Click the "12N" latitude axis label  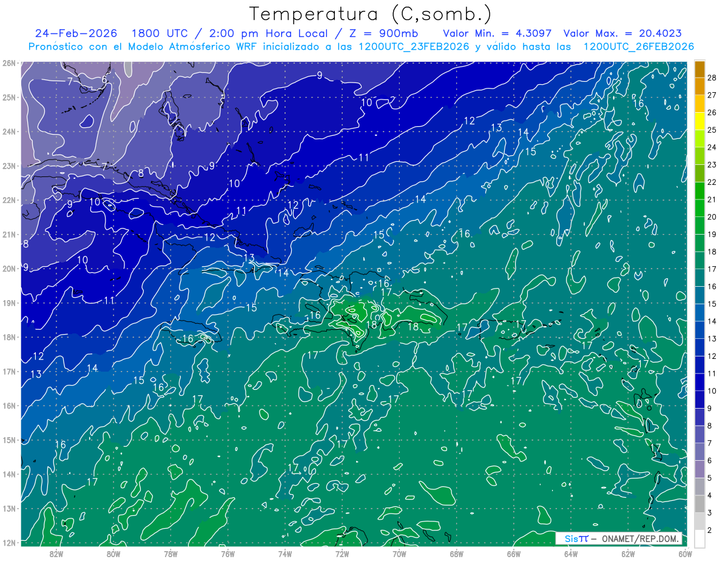coord(8,543)
